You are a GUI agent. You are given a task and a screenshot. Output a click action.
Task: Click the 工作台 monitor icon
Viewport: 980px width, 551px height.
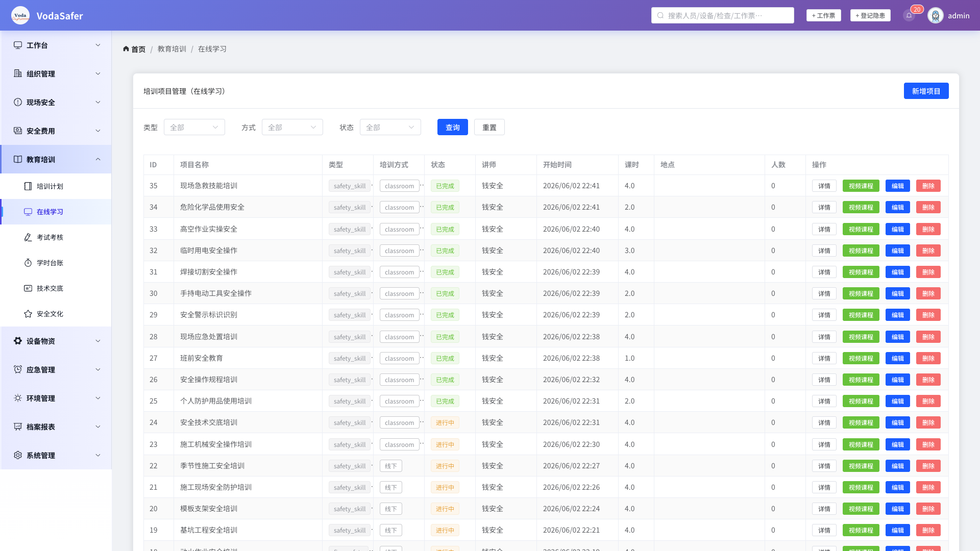[x=18, y=45]
